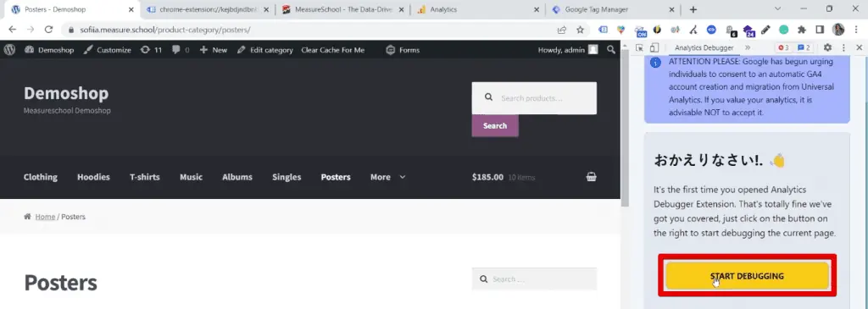Viewport: 868px width, 309px height.
Task: Open a new browser tab
Action: pyautogui.click(x=693, y=9)
